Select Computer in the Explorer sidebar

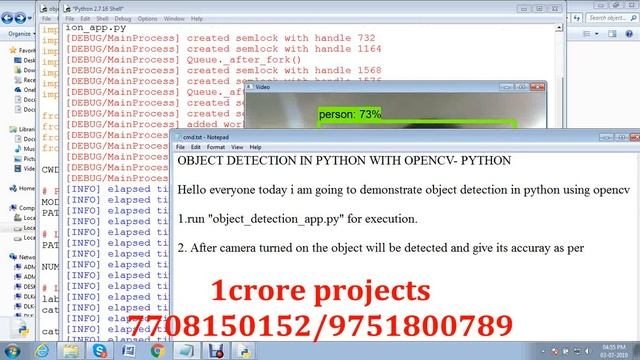23,208
